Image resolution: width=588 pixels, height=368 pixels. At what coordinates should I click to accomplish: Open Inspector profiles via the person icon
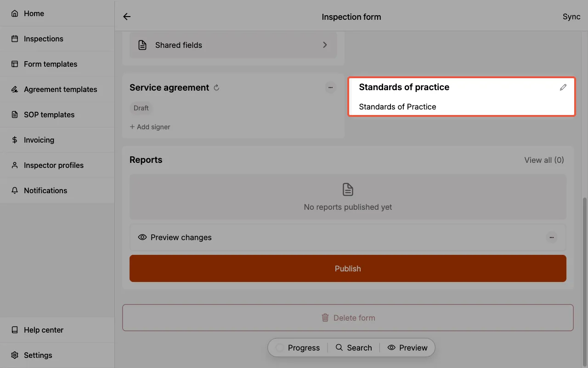[14, 165]
